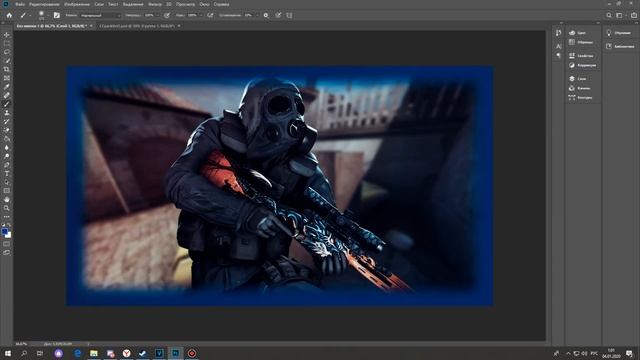Screen dimensions: 640x360
Task: Toggle pressure control for brush size
Action: 278,15
